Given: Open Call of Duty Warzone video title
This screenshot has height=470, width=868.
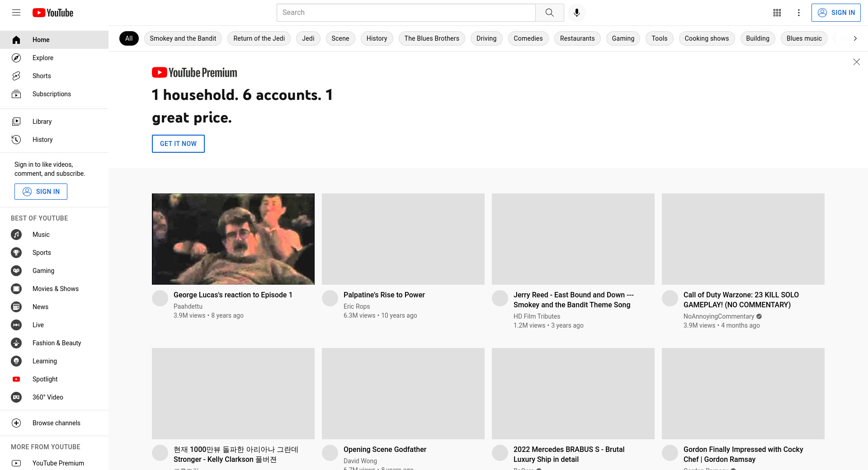Looking at the screenshot, I should (x=741, y=300).
